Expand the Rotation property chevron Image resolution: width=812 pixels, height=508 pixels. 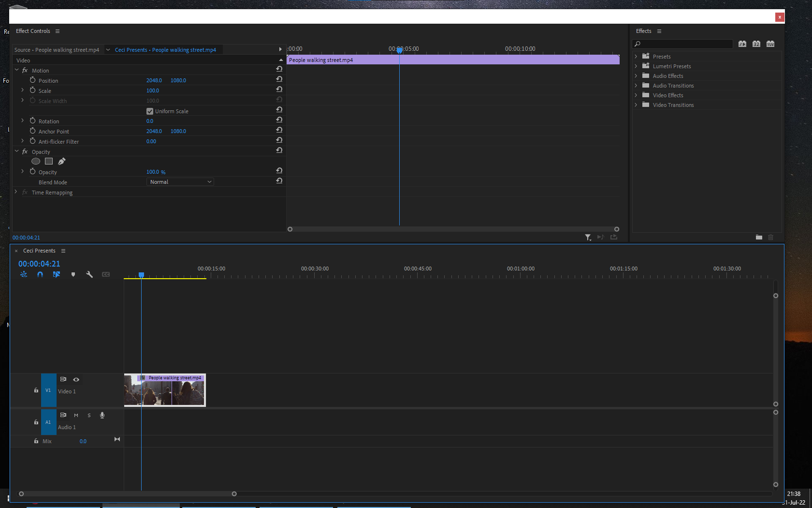22,120
